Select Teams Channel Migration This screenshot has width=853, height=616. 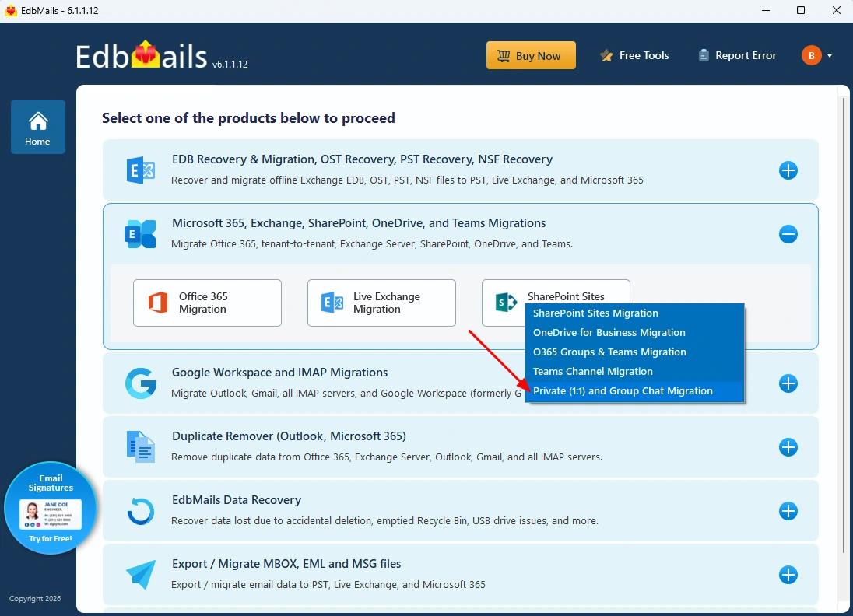(634, 372)
